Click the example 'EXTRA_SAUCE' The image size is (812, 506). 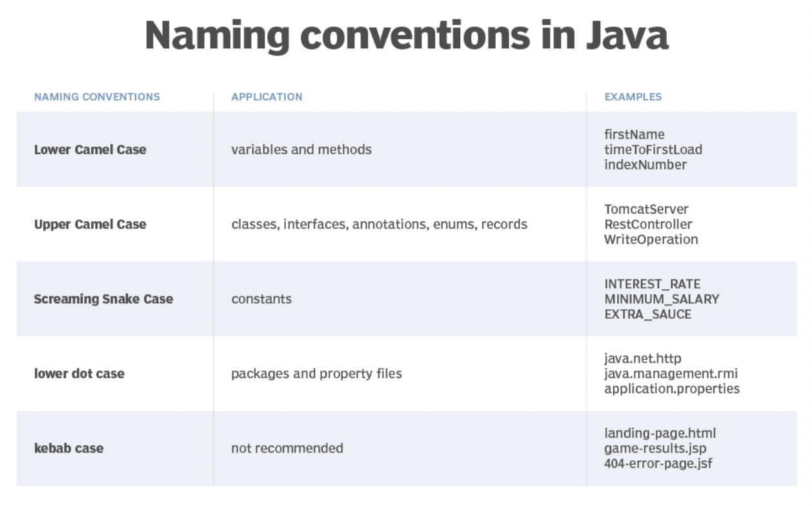[648, 314]
